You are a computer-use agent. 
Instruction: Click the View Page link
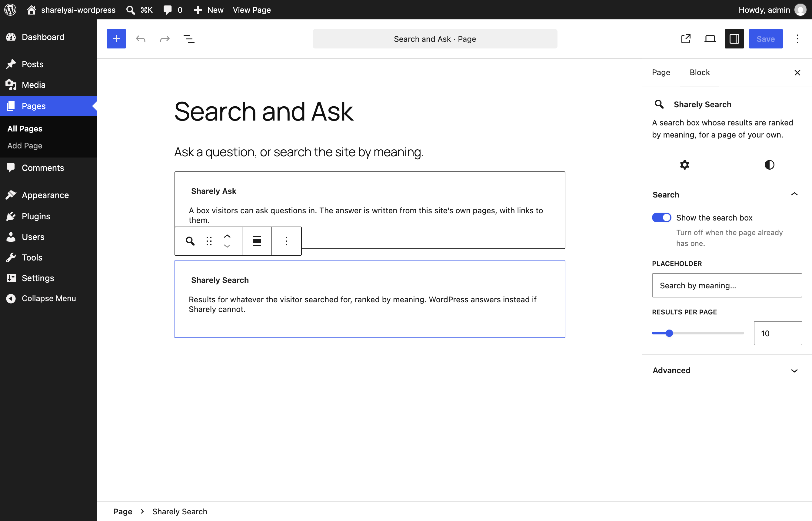coord(252,10)
